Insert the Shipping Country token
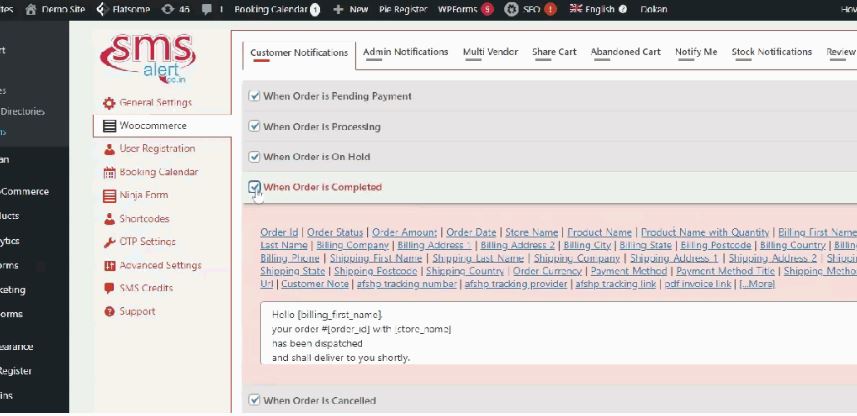Viewport: 857px width, 416px height. (465, 271)
